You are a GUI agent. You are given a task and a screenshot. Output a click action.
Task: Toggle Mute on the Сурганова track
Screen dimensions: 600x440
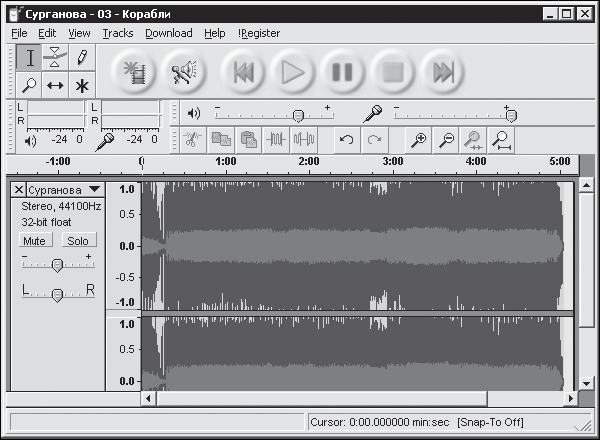tap(34, 241)
